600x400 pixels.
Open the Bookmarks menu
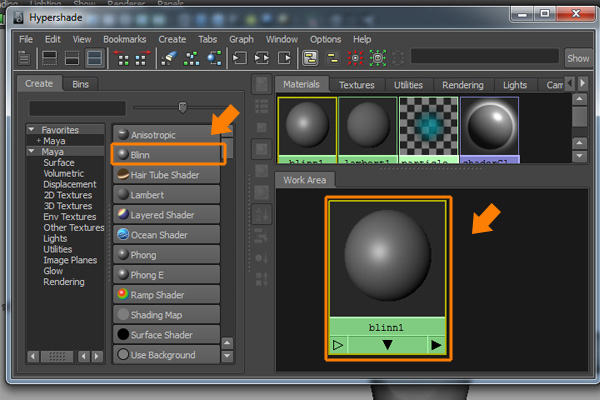[x=124, y=39]
